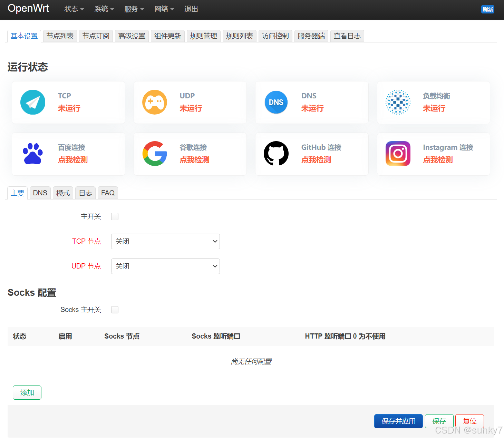504x439 pixels.
Task: Click the 添加 add button
Action: (27, 392)
